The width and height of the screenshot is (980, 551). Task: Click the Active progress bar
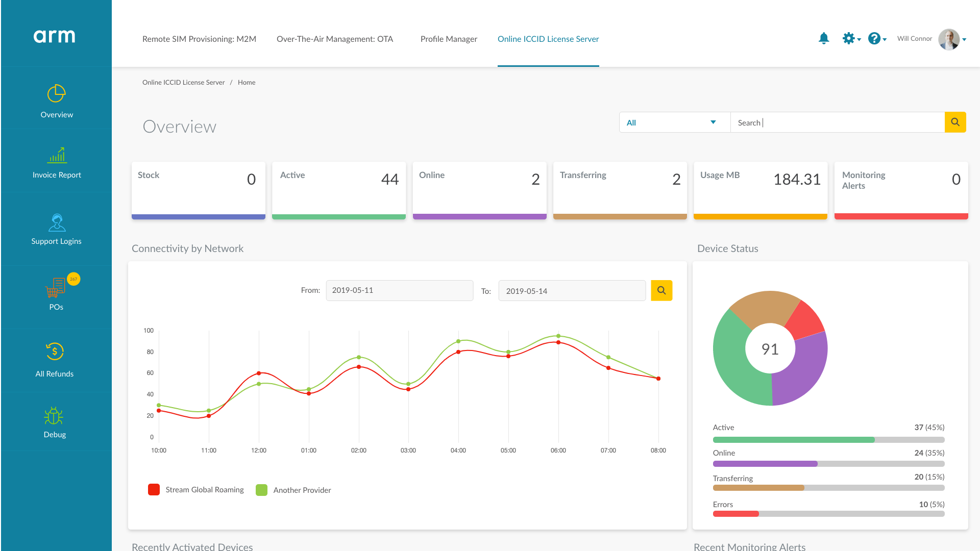click(x=828, y=440)
